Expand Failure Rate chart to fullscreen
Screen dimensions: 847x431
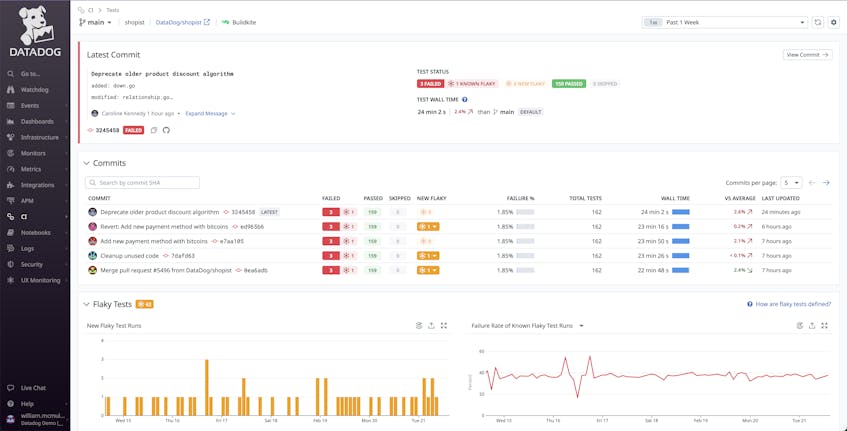point(825,326)
